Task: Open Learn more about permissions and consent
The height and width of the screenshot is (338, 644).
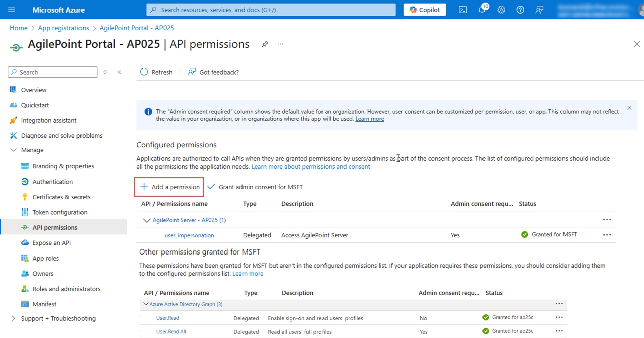Action: pos(310,167)
